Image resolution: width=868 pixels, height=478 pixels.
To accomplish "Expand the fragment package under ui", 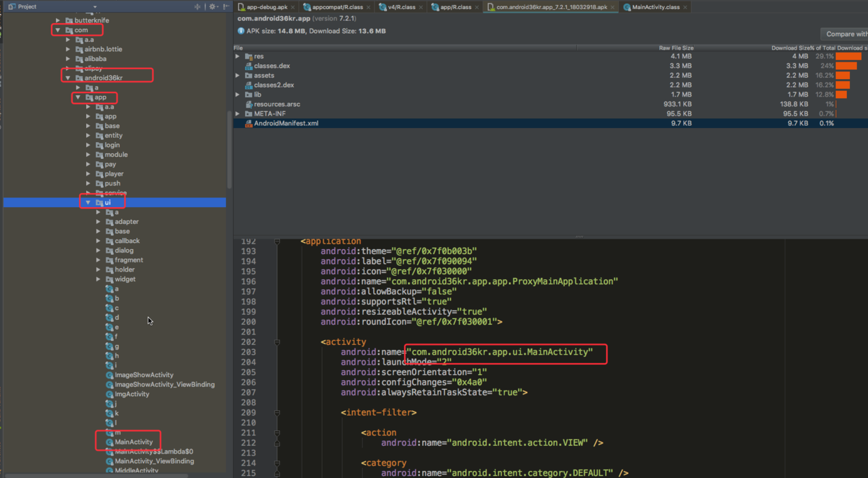I will pyautogui.click(x=99, y=260).
